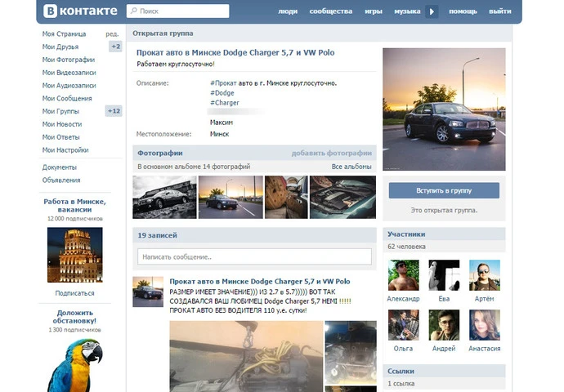This screenshot has width=564, height=392.
Task: Open the сообщества menu item
Action: (x=330, y=11)
